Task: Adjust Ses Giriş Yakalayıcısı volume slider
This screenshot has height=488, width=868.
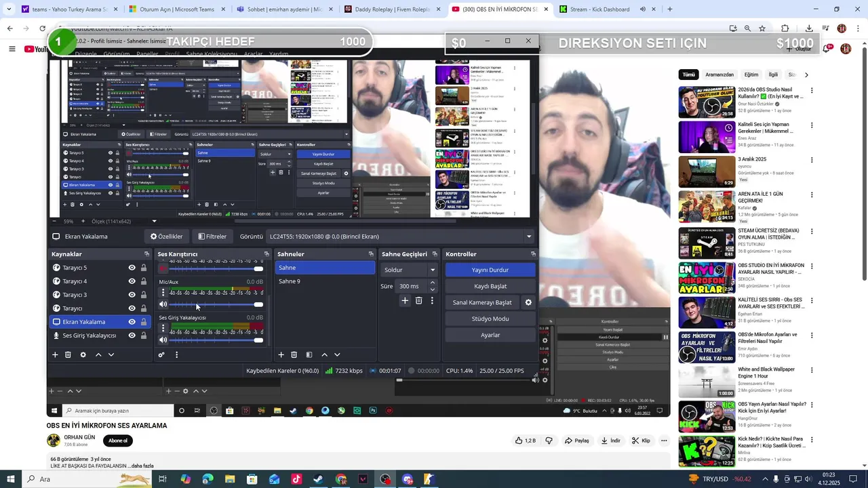Action: [217, 340]
